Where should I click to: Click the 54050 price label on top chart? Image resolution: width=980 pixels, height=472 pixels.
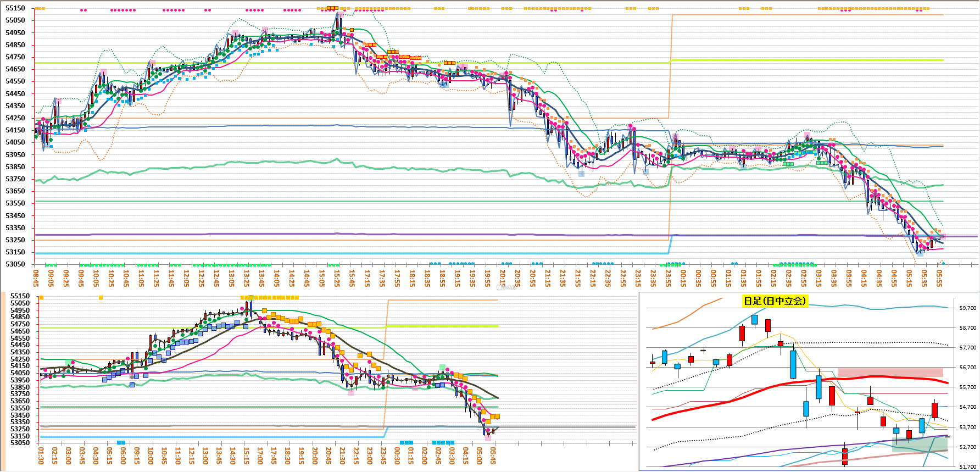tap(15, 142)
